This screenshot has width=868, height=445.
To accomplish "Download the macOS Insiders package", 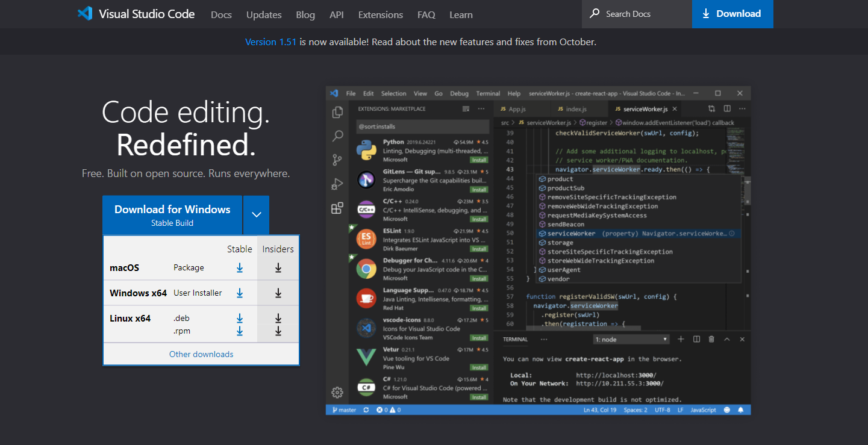I will coord(278,268).
